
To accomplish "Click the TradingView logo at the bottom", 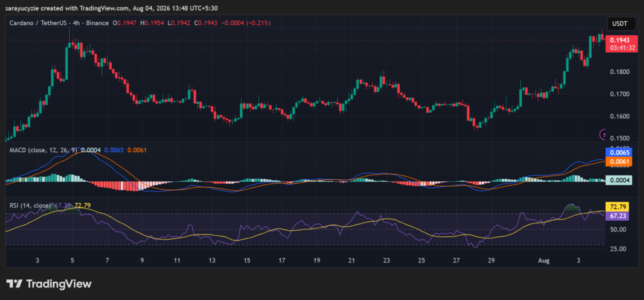I will coord(48,284).
